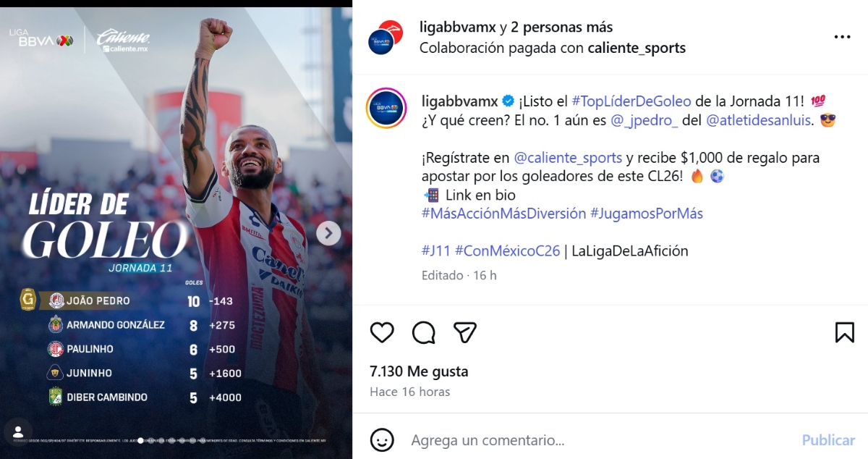Click the Publicar button
Screen dimensions: 868x459
click(828, 440)
